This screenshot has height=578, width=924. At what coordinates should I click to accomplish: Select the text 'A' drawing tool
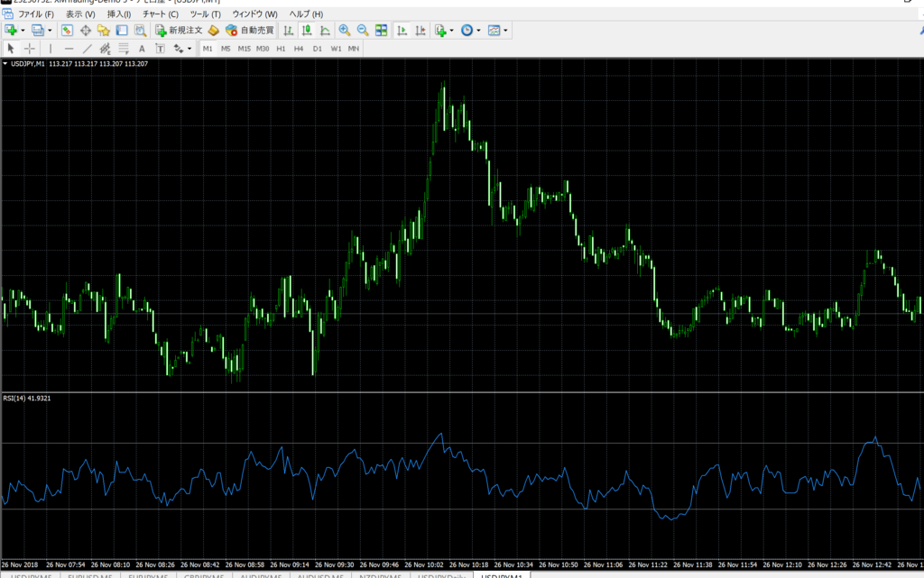[142, 49]
